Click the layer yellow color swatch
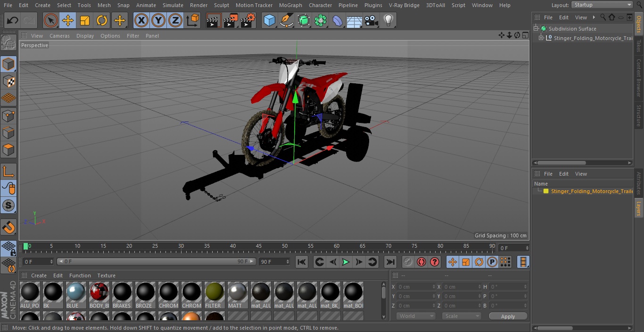Image resolution: width=644 pixels, height=332 pixels. click(546, 191)
